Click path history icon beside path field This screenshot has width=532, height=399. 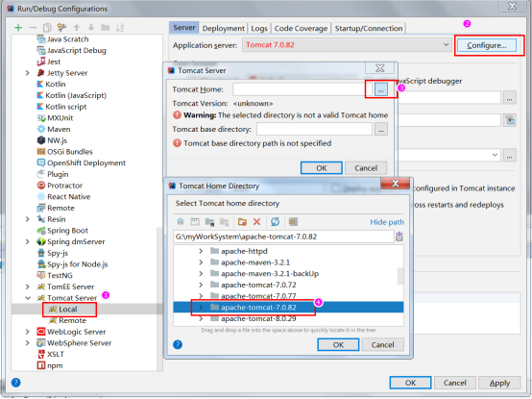coord(399,237)
